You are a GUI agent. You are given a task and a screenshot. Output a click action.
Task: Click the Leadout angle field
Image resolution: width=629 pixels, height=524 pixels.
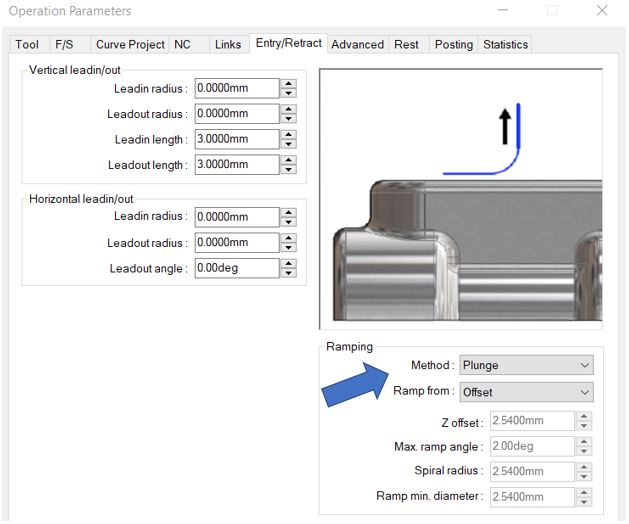point(237,268)
